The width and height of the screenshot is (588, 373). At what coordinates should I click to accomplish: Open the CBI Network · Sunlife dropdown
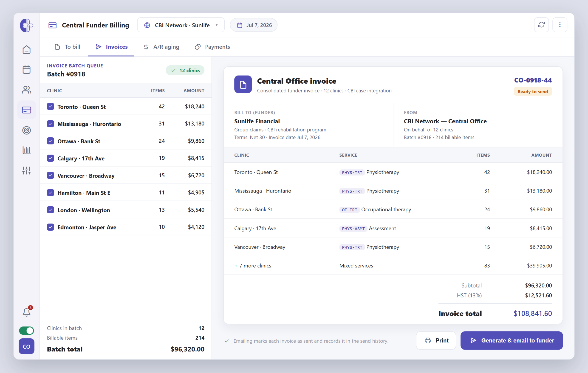pos(181,25)
